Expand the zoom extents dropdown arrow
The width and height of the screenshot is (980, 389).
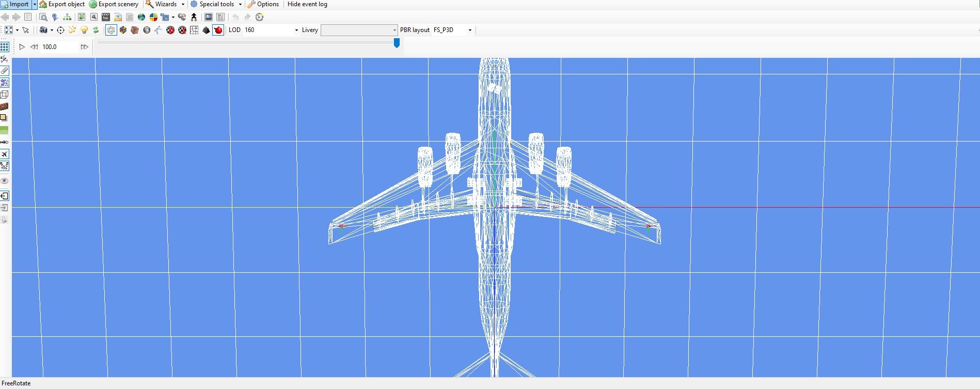click(x=17, y=30)
